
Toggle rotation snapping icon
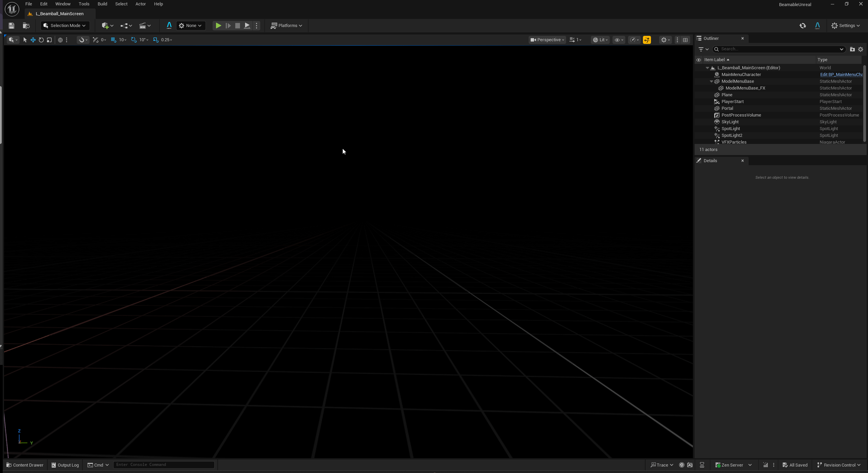tap(134, 40)
